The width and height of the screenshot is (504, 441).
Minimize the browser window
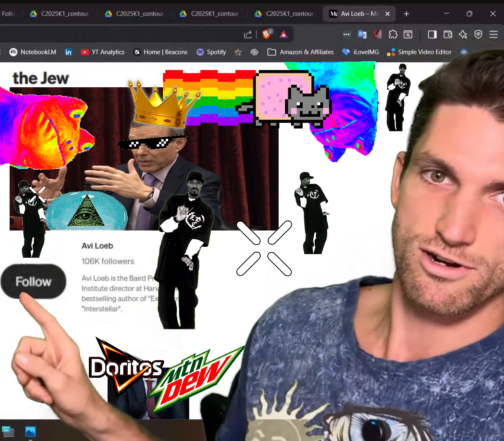click(447, 14)
